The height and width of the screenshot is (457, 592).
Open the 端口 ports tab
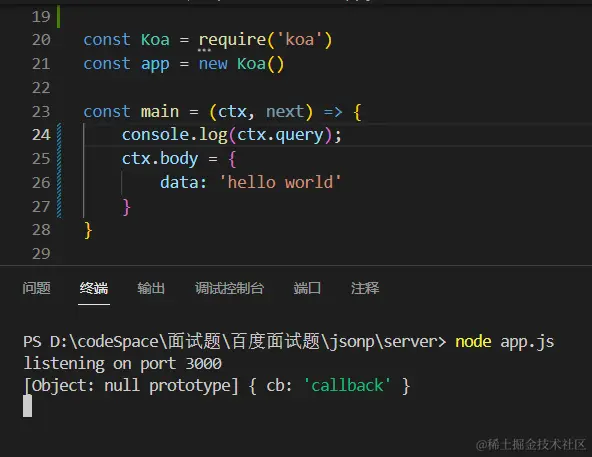pyautogui.click(x=307, y=288)
